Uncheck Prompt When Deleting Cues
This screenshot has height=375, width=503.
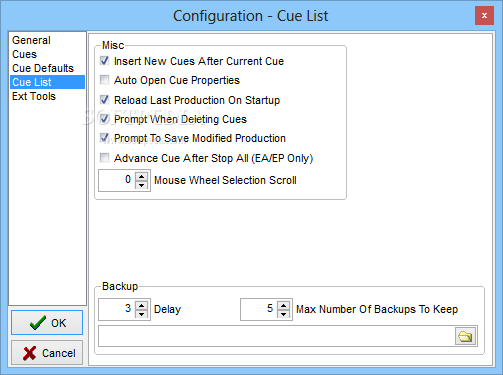105,118
